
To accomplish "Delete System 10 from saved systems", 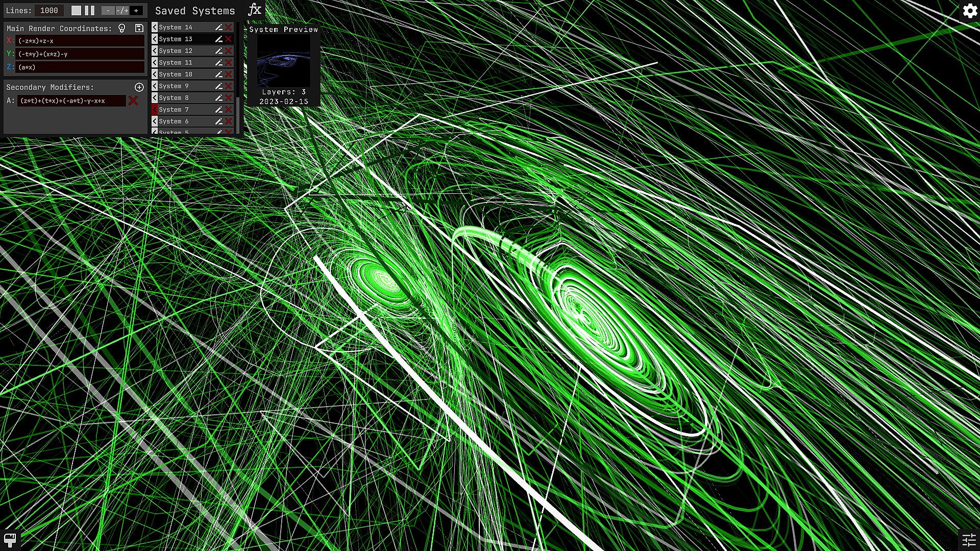I will tap(229, 74).
